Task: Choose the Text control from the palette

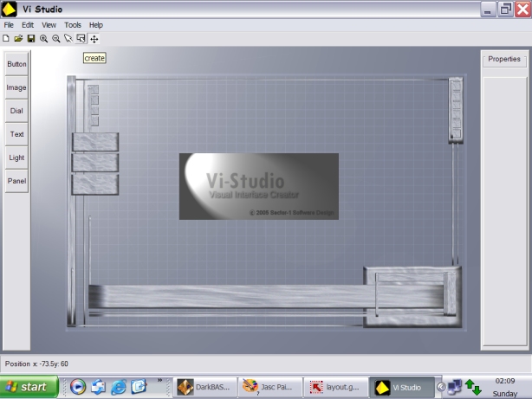Action: (16, 134)
